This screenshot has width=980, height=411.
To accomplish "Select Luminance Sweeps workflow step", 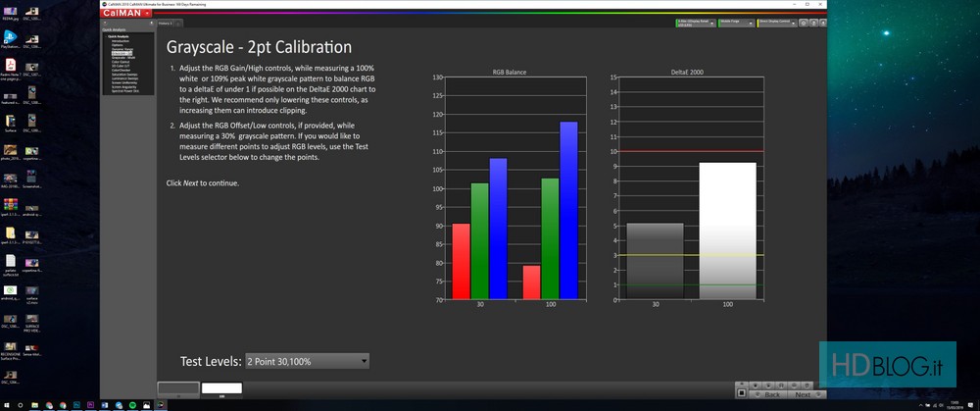I will 125,78.
